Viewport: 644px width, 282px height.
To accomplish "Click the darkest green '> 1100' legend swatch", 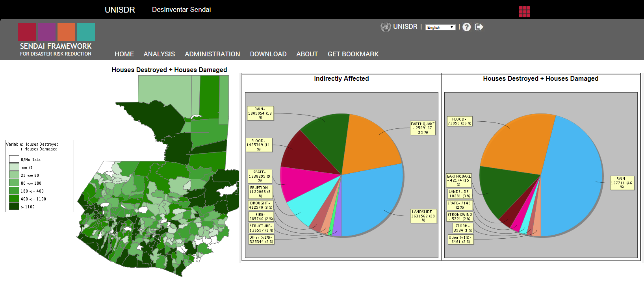I will point(14,206).
